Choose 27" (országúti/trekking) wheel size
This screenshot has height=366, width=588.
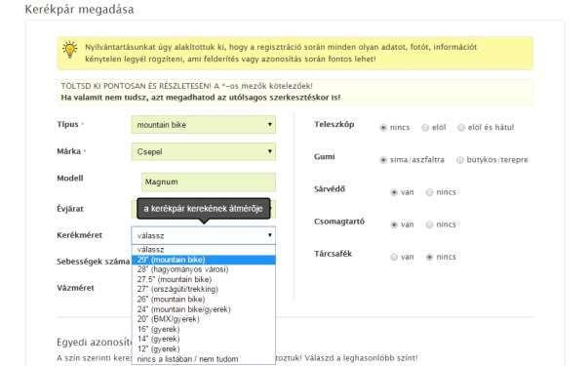204,290
